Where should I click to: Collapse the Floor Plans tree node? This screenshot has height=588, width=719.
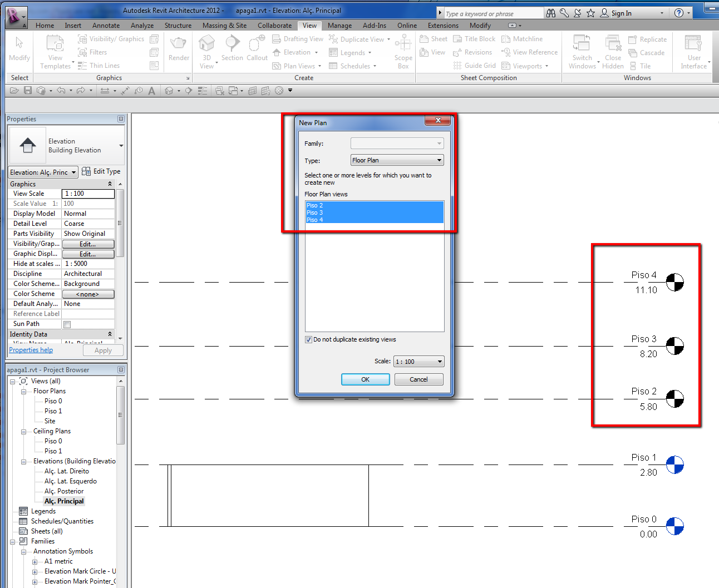(x=24, y=392)
